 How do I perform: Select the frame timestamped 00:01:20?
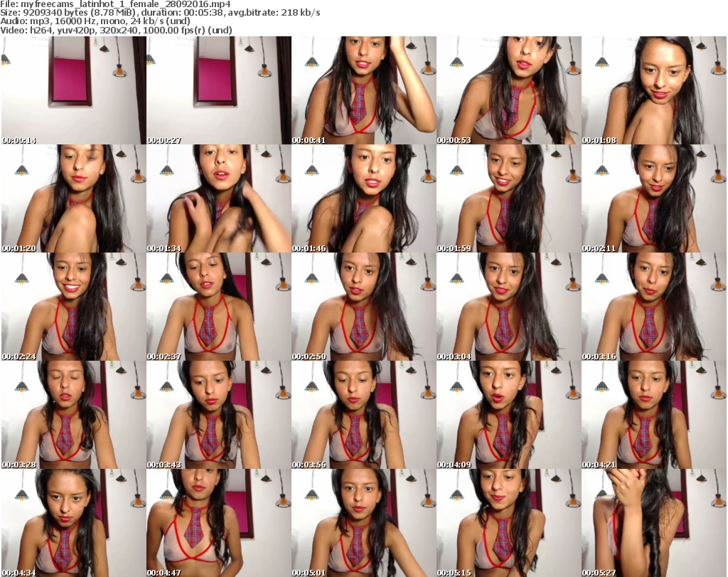74,198
